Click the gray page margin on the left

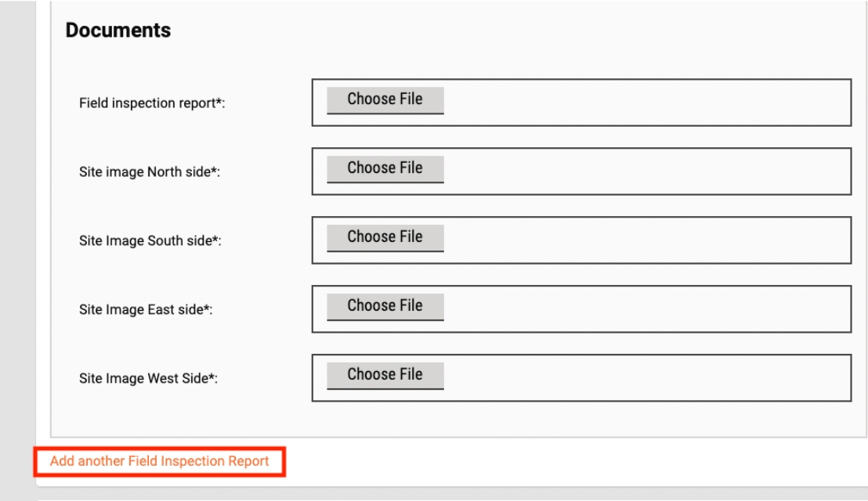click(17, 235)
